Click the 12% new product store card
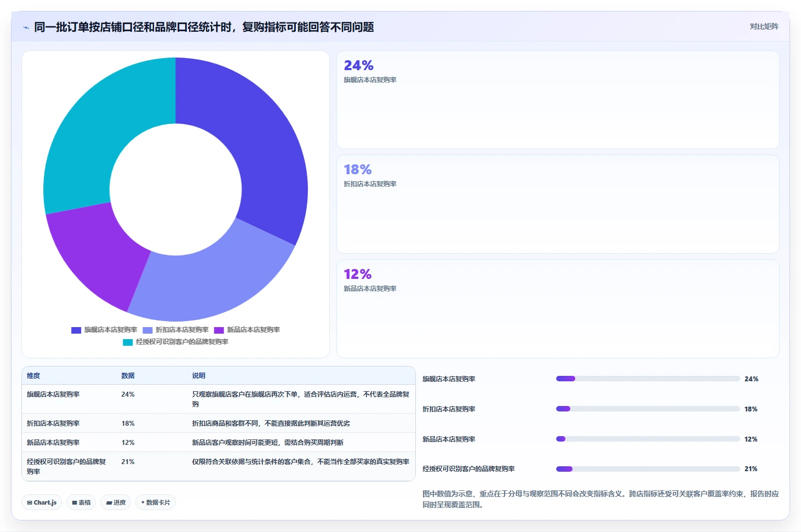Screen dimensions: 801x532 click(x=558, y=308)
